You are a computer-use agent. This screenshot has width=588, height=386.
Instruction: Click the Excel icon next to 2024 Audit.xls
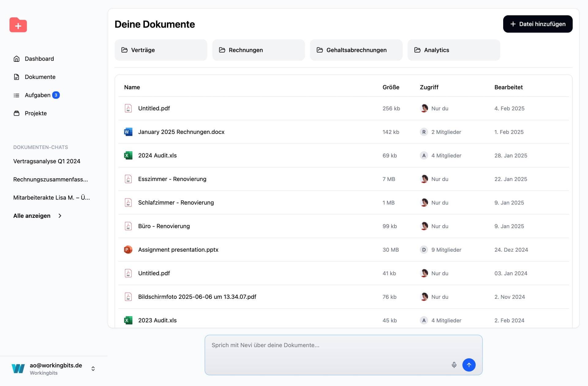point(128,155)
